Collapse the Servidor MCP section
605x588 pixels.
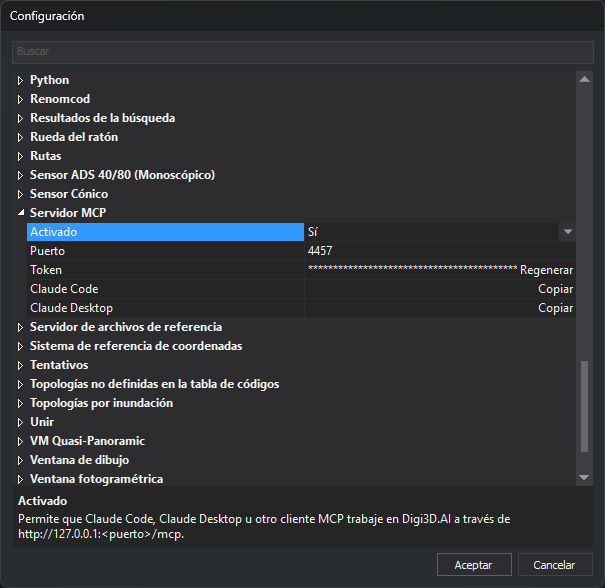[21, 213]
